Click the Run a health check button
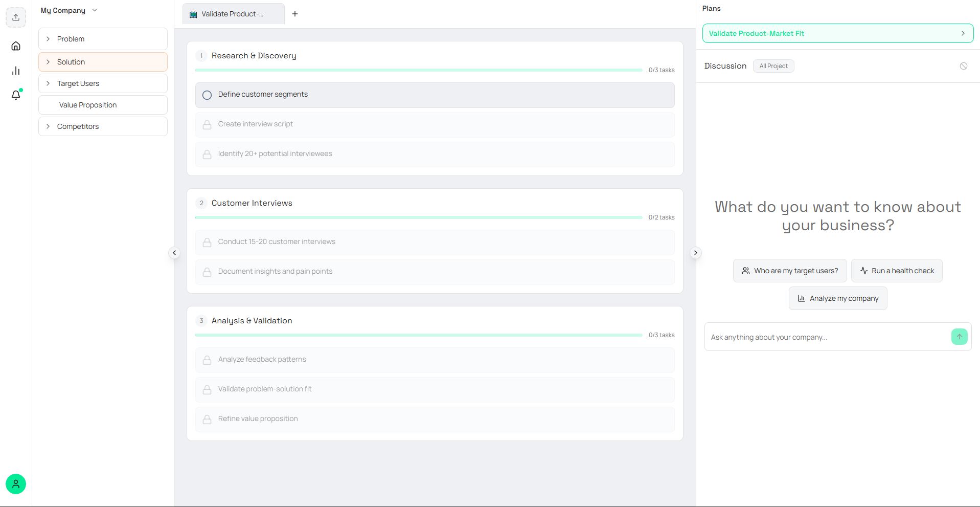Viewport: 980px width, 507px height. coord(897,271)
